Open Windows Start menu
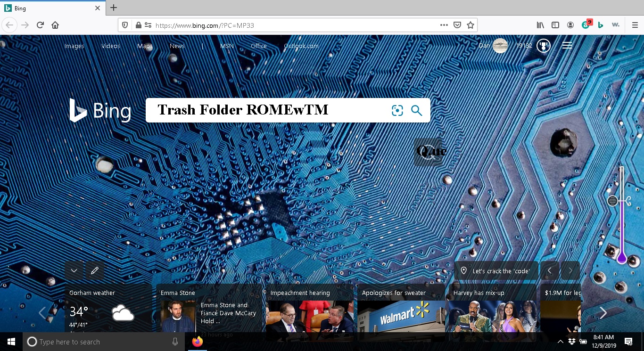 [x=11, y=342]
